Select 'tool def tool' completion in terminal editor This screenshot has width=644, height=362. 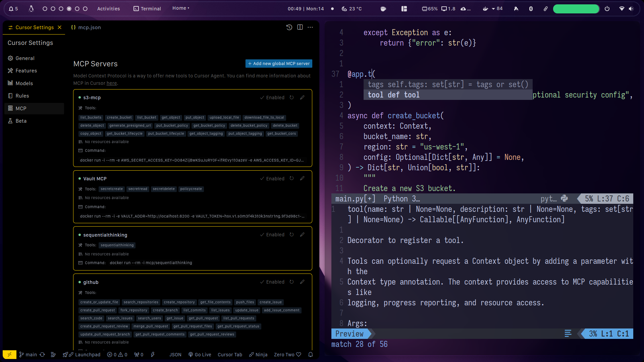pos(448,95)
